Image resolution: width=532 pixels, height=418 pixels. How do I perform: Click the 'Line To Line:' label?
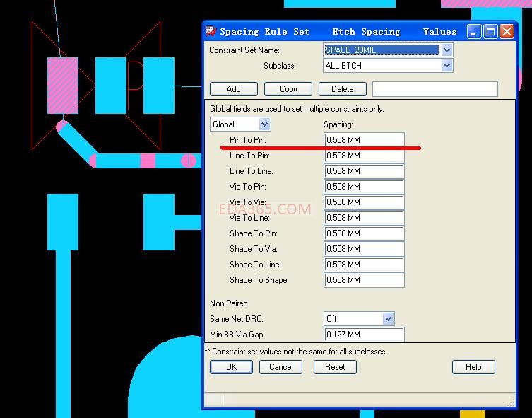(x=252, y=171)
